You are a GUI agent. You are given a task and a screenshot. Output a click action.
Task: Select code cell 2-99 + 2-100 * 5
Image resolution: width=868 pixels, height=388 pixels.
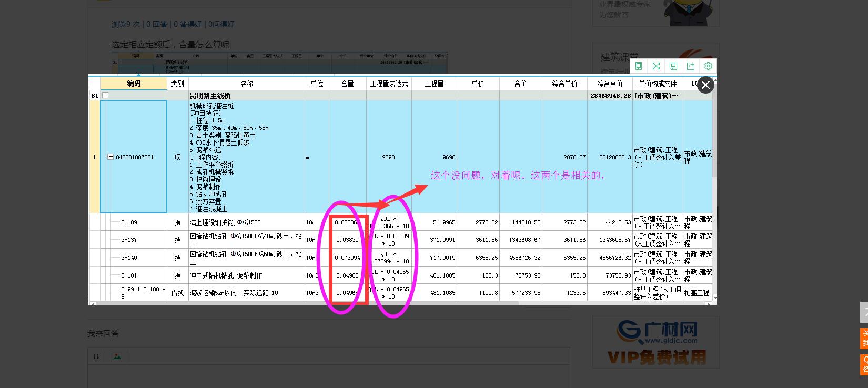134,293
